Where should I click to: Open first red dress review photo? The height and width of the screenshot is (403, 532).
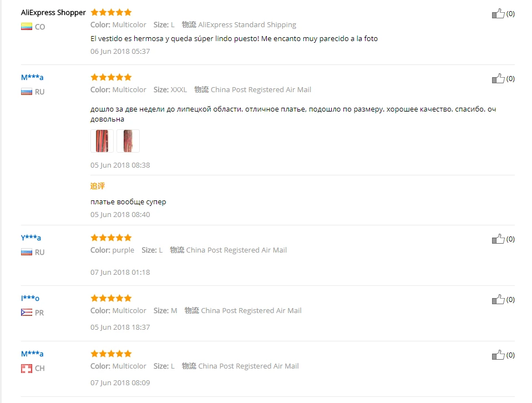(102, 141)
